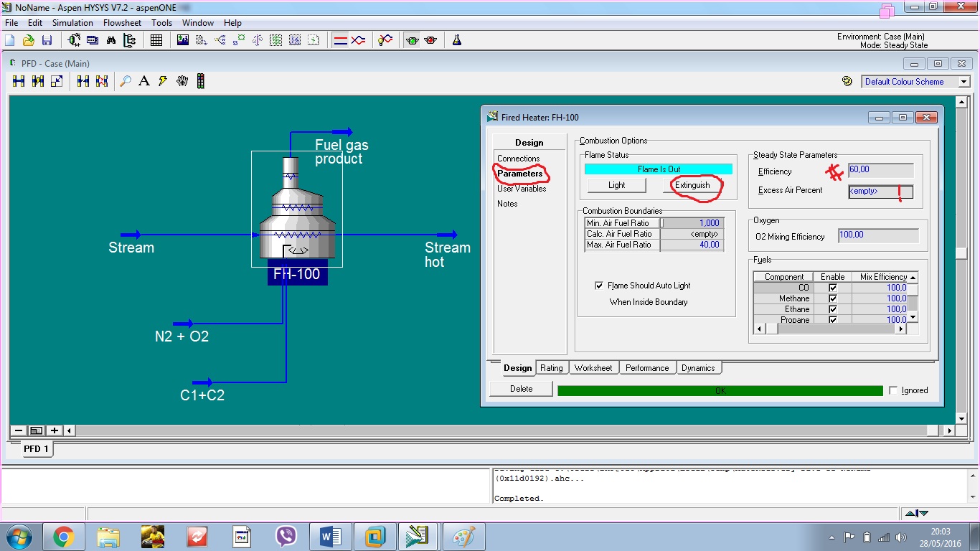Click the Fuels table scroll-down arrow

tap(913, 318)
